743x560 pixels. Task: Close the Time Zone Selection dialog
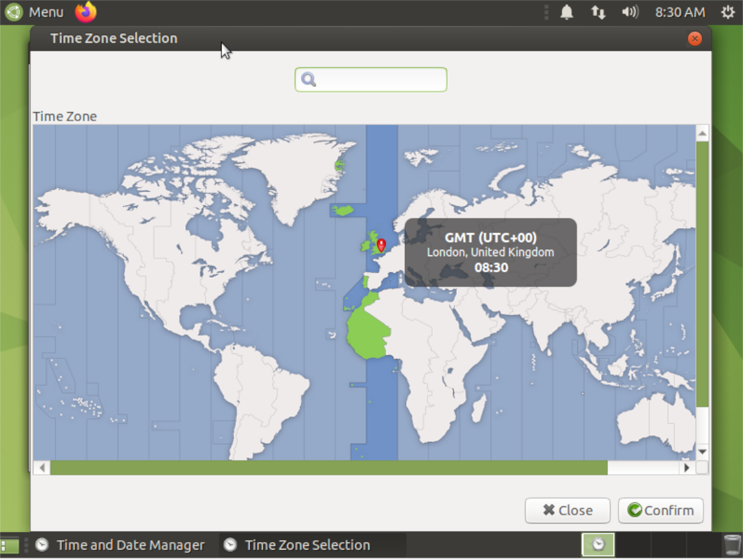click(x=567, y=510)
